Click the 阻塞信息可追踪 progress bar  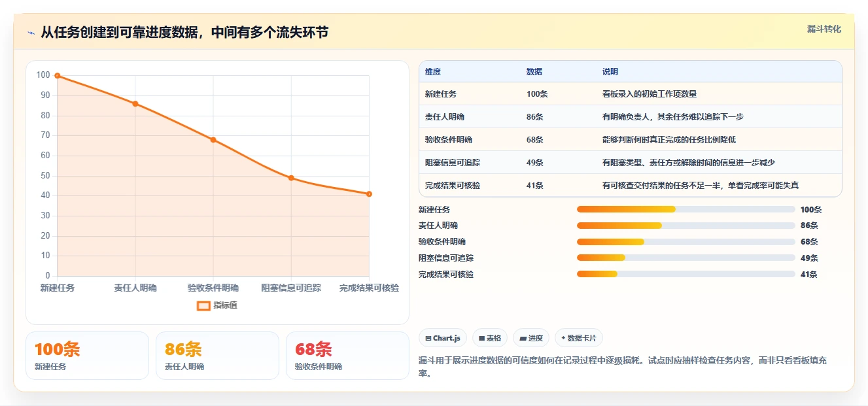tap(686, 258)
